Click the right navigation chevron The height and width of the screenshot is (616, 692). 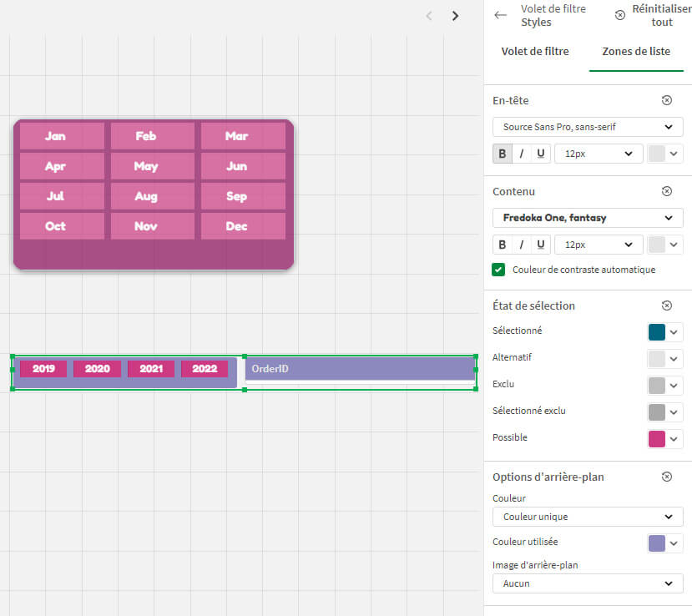pyautogui.click(x=455, y=16)
